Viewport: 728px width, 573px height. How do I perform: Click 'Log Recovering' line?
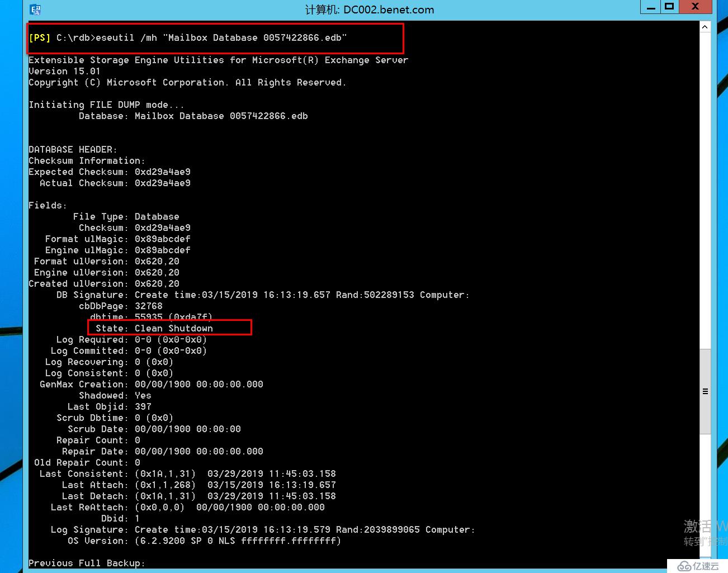click(x=109, y=362)
